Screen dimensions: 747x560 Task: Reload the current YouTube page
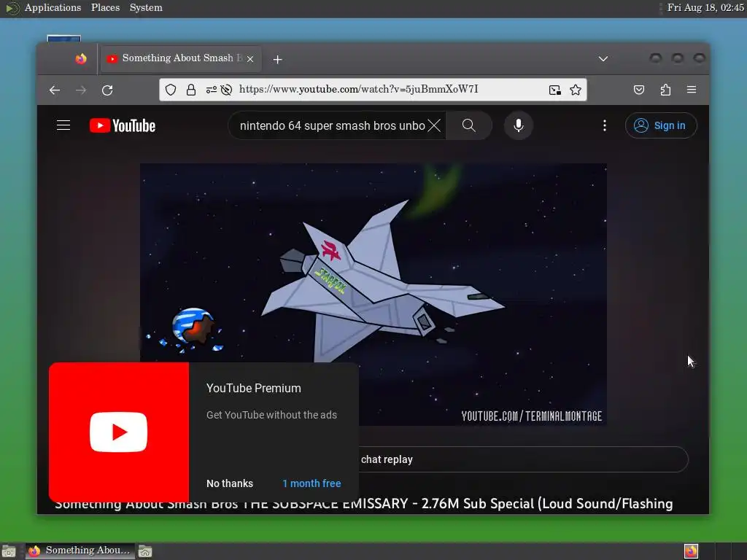click(107, 90)
